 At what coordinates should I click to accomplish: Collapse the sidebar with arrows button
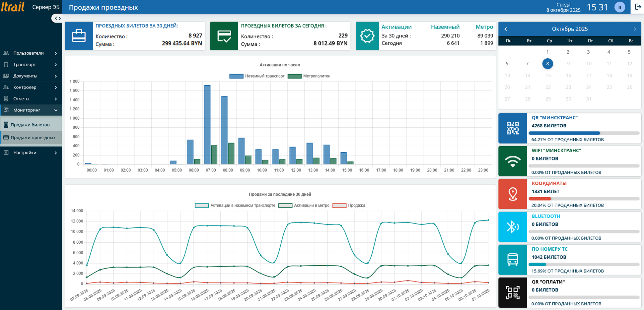click(57, 19)
